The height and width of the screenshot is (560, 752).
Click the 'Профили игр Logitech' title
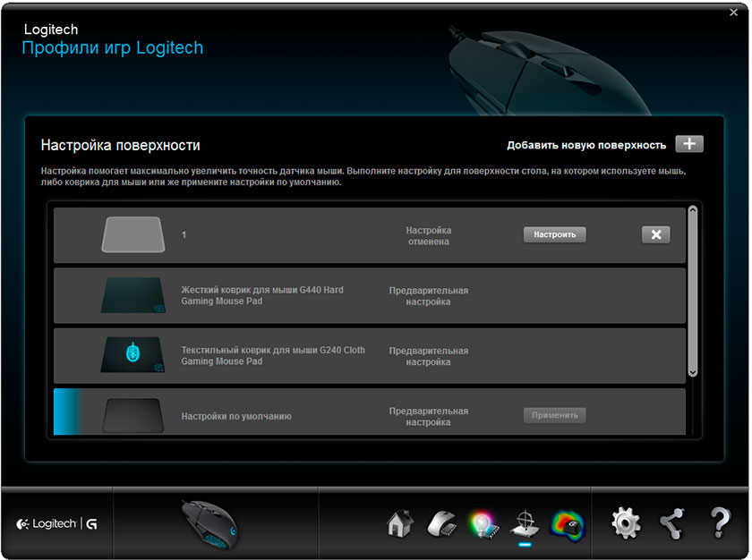point(113,48)
